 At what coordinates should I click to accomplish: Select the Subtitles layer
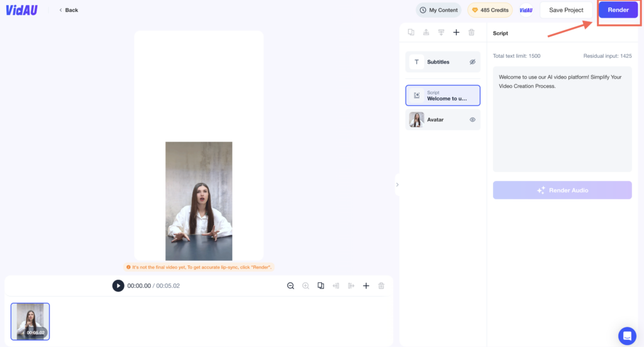(443, 62)
